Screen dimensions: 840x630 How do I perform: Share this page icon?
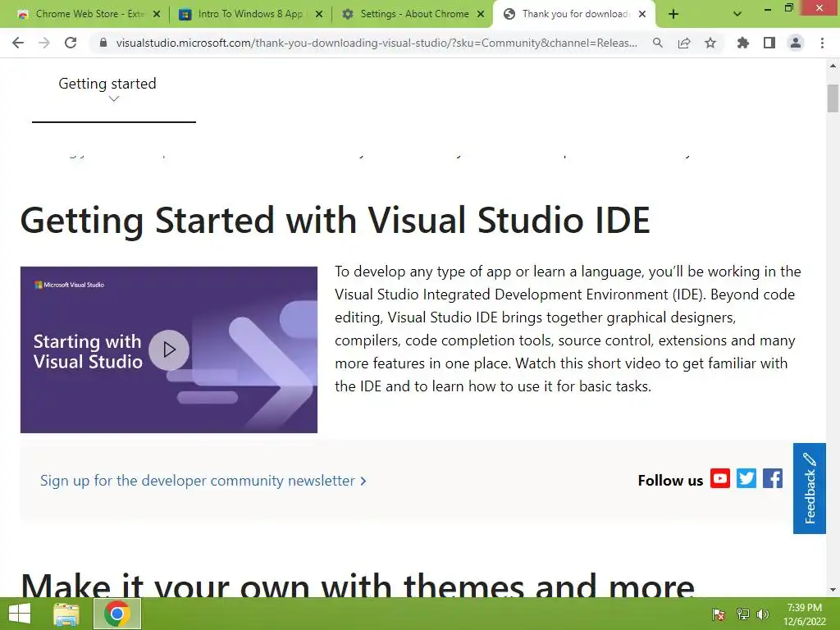click(683, 43)
